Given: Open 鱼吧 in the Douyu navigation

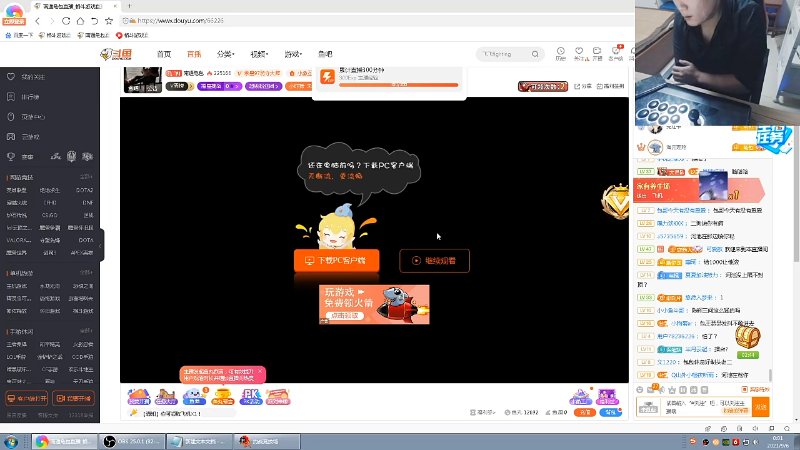Looking at the screenshot, I should [x=325, y=54].
